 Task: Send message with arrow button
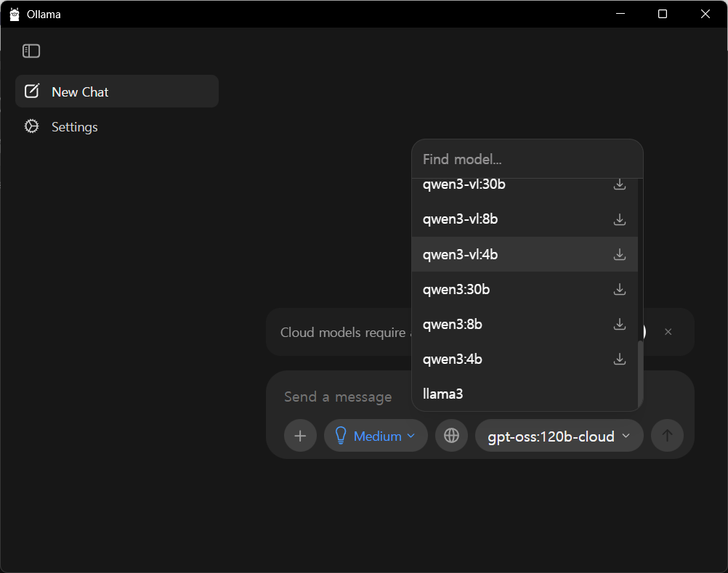pyautogui.click(x=667, y=436)
